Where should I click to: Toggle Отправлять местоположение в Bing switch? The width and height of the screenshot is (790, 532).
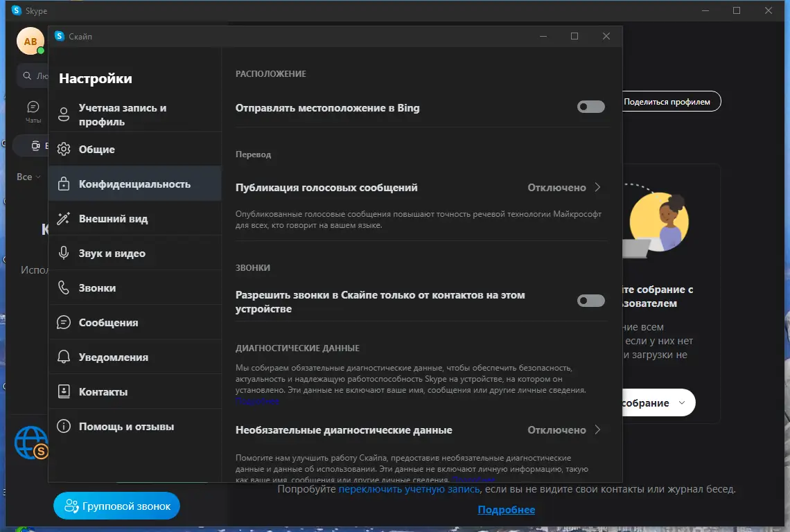click(x=590, y=107)
